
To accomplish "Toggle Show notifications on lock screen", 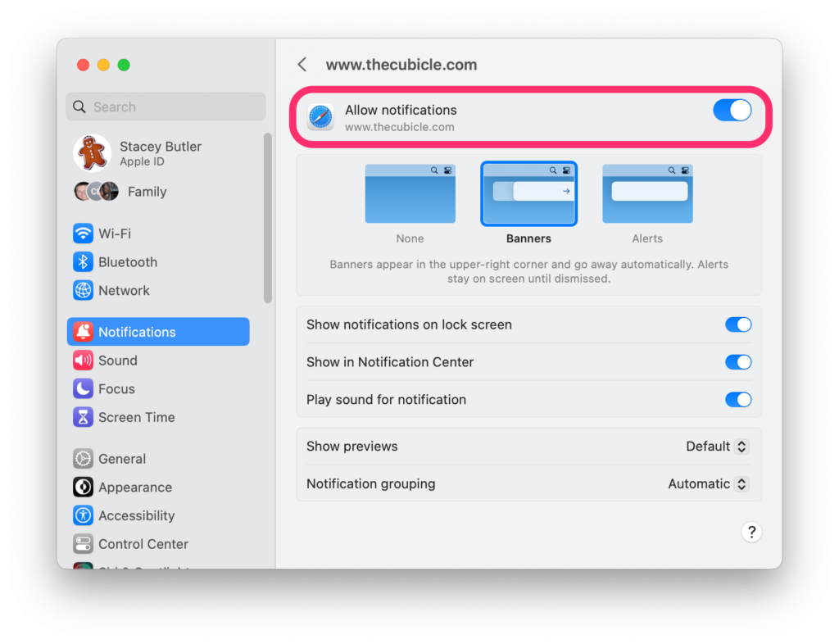I will (738, 324).
